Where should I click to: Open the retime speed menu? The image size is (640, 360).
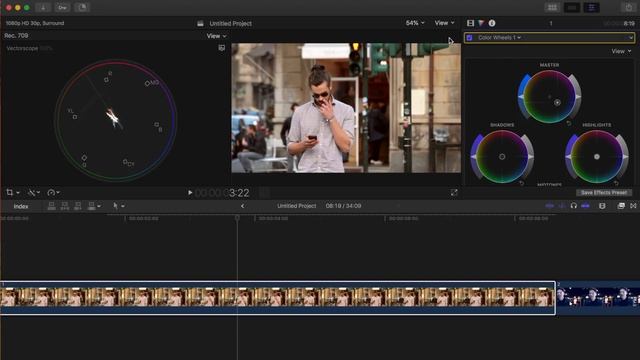coord(53,192)
